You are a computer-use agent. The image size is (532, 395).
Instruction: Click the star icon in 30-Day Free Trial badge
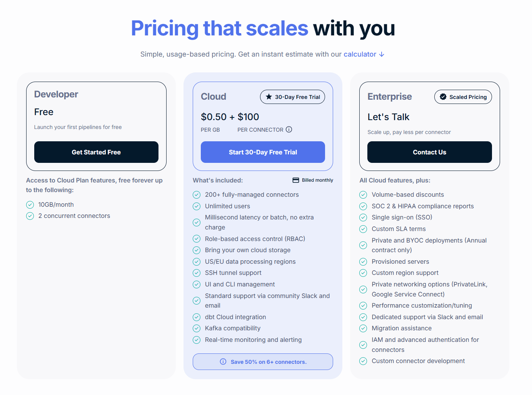pyautogui.click(x=269, y=97)
